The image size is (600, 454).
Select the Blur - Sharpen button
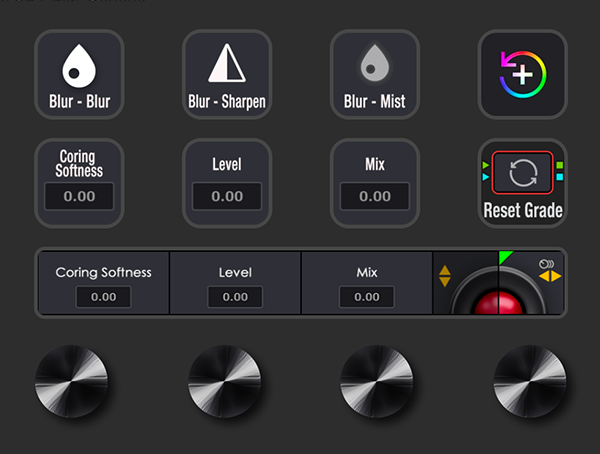(x=227, y=75)
